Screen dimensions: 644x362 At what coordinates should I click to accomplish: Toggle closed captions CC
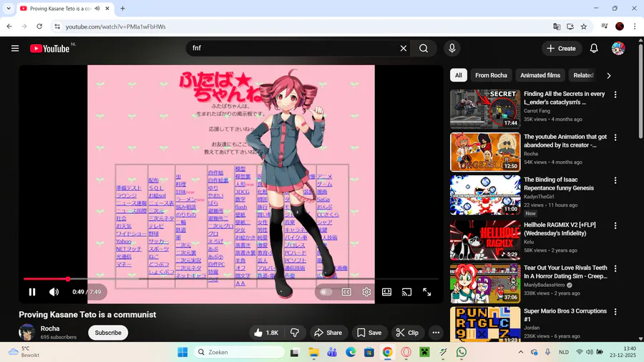[x=346, y=292]
